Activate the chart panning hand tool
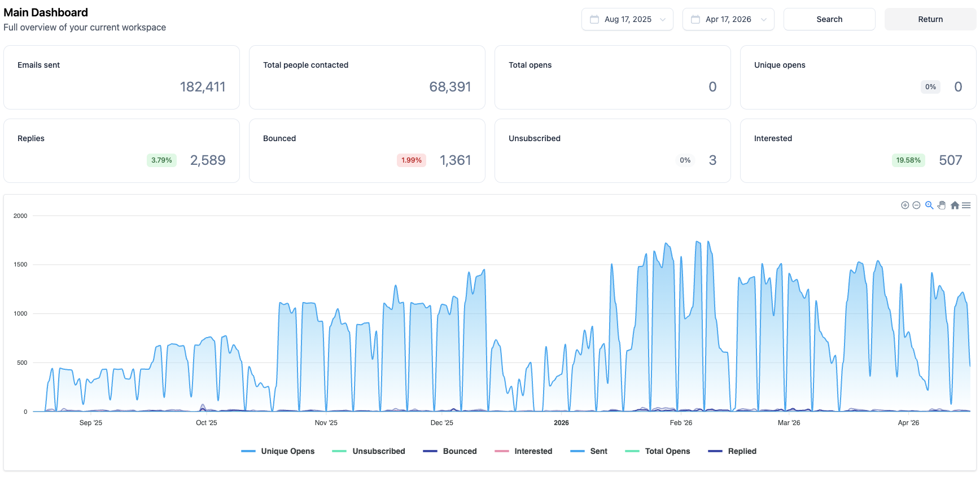Image resolution: width=980 pixels, height=481 pixels. click(942, 205)
